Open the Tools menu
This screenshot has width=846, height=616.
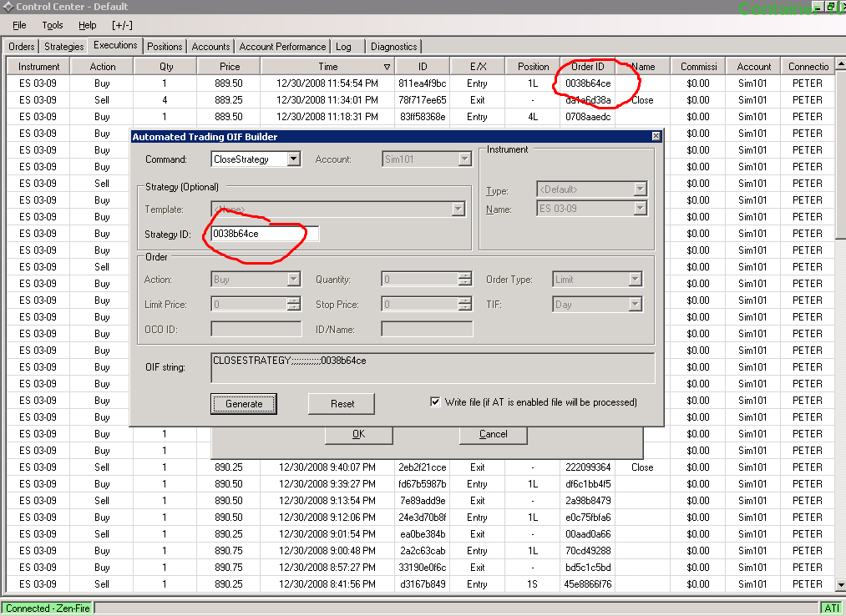click(53, 26)
